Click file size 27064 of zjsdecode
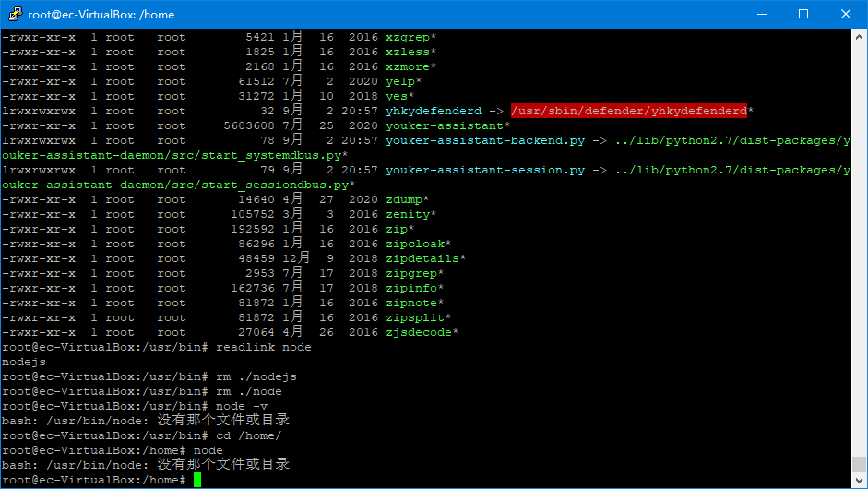 tap(256, 332)
